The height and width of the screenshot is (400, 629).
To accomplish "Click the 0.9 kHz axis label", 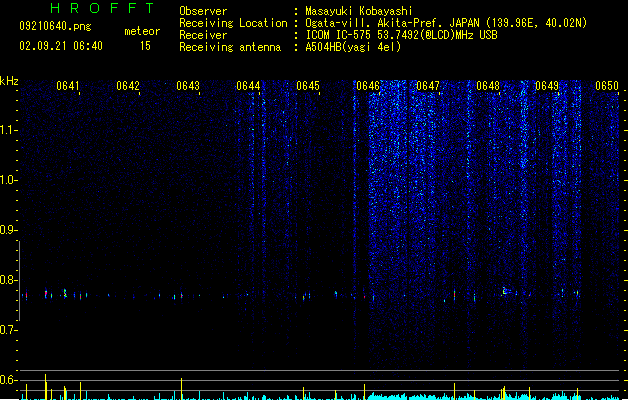I will click(8, 230).
